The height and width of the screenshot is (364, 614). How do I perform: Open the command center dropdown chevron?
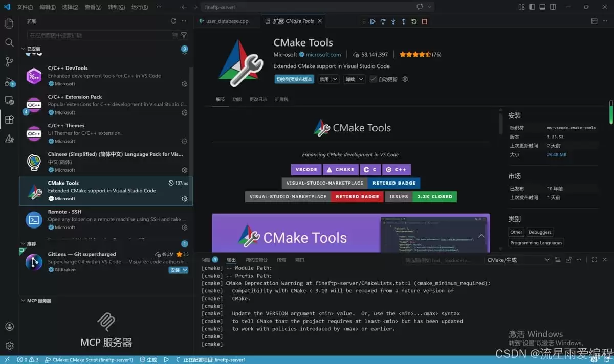429,7
